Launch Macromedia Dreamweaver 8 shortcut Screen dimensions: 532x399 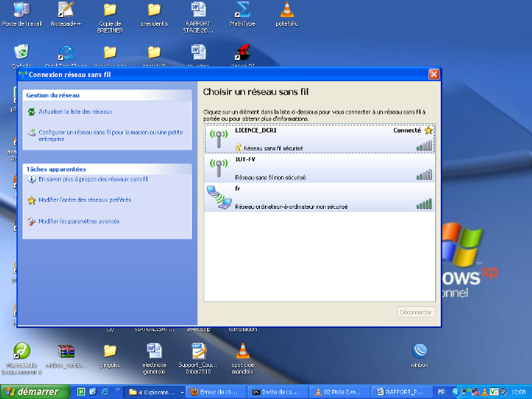coord(22,352)
